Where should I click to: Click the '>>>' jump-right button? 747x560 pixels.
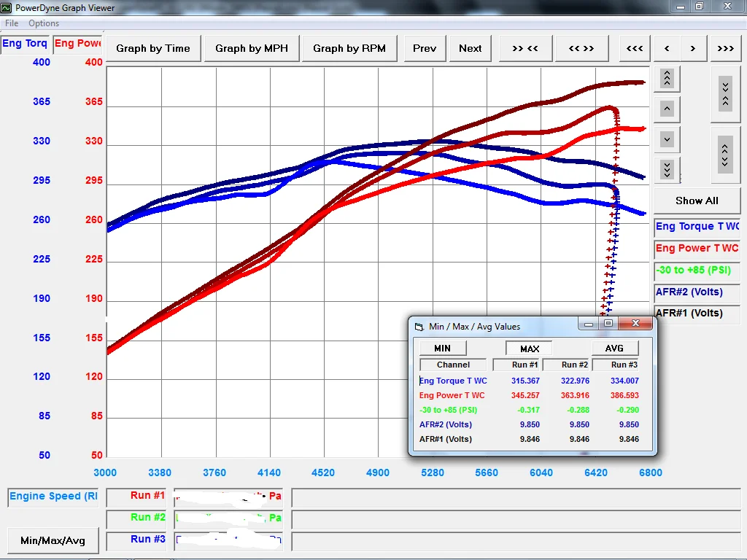click(x=726, y=48)
